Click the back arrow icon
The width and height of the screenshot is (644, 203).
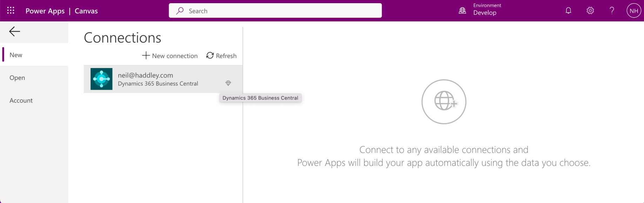(14, 32)
